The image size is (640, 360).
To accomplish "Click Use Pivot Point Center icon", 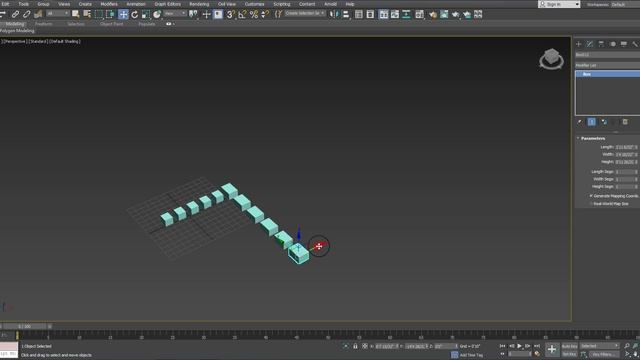I will point(193,14).
